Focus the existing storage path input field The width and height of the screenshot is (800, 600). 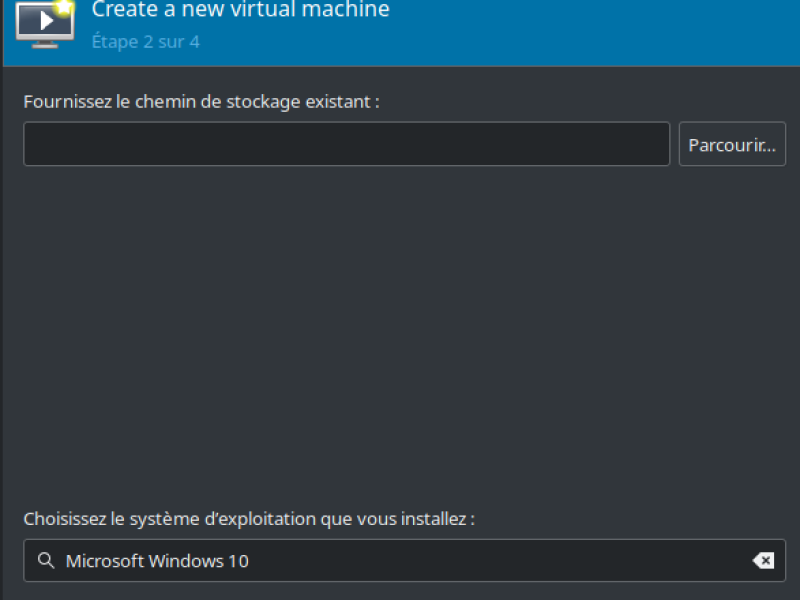pos(346,144)
